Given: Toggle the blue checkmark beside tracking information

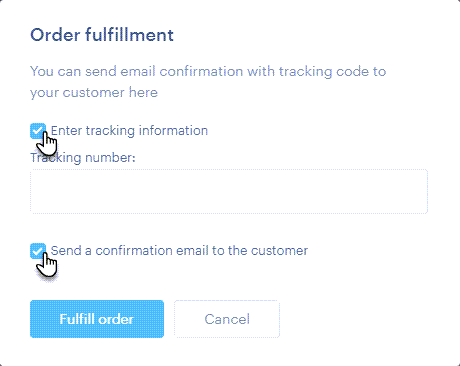Looking at the screenshot, I should (38, 131).
